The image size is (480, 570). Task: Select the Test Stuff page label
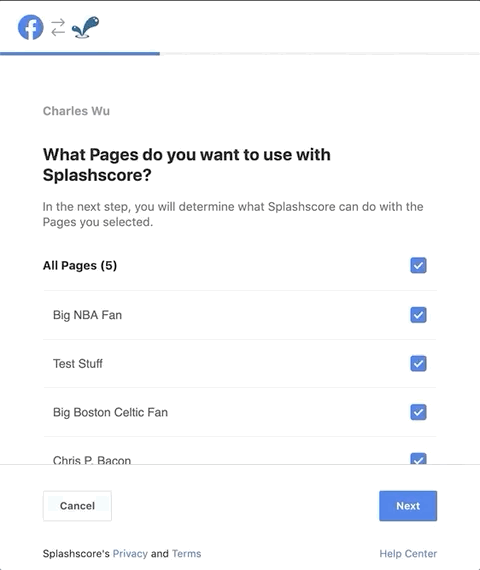click(x=78, y=364)
